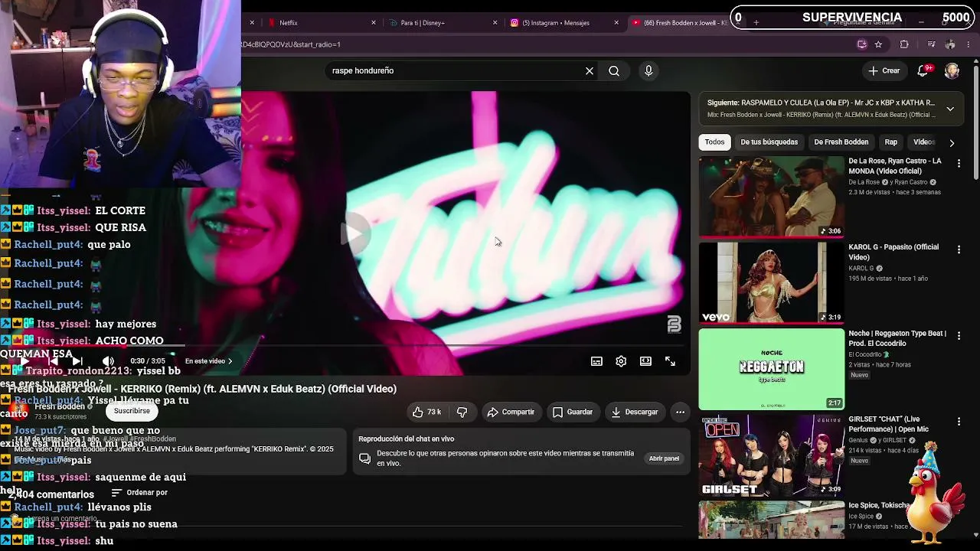Open YouTube notifications bell

pos(923,70)
